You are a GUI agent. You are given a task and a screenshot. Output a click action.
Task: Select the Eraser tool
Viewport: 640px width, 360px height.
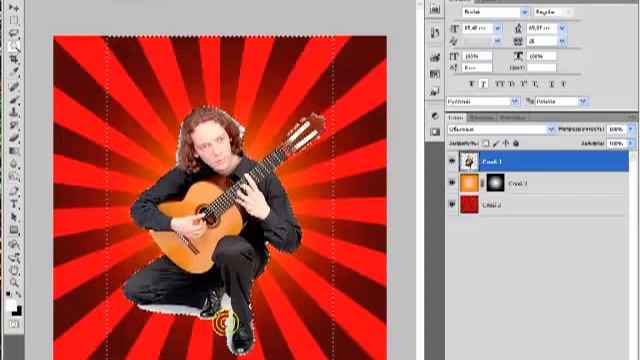(x=14, y=138)
